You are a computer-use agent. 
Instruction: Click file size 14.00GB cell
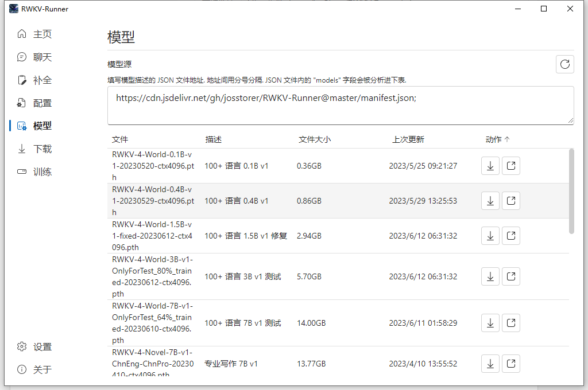[x=311, y=323]
